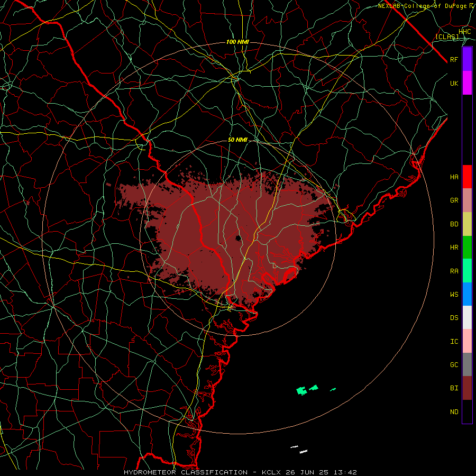Click the RA legend label
The image size is (476, 476).
coord(454,271)
